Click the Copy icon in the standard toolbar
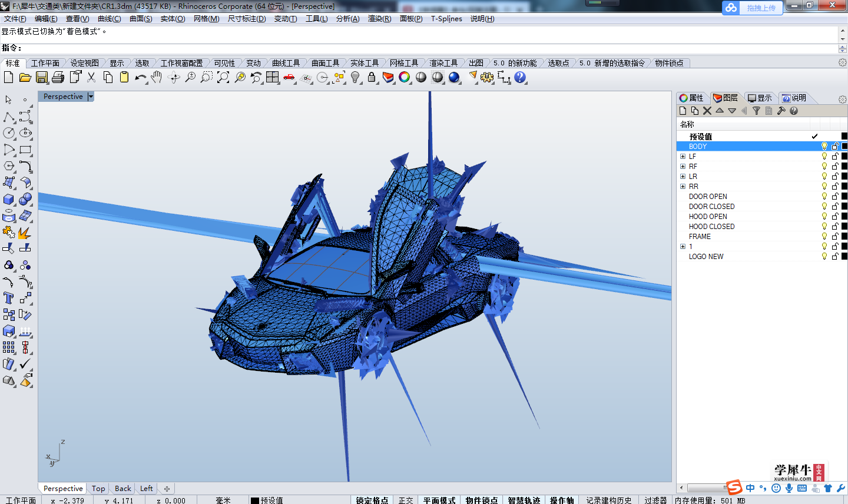Viewport: 848px width, 504px height. click(108, 77)
